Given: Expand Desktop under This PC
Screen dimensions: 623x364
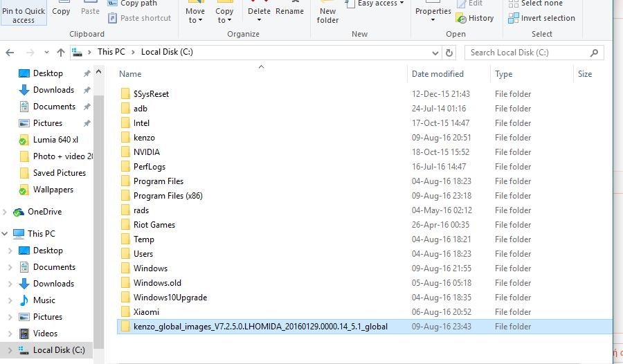Looking at the screenshot, I should click(10, 251).
